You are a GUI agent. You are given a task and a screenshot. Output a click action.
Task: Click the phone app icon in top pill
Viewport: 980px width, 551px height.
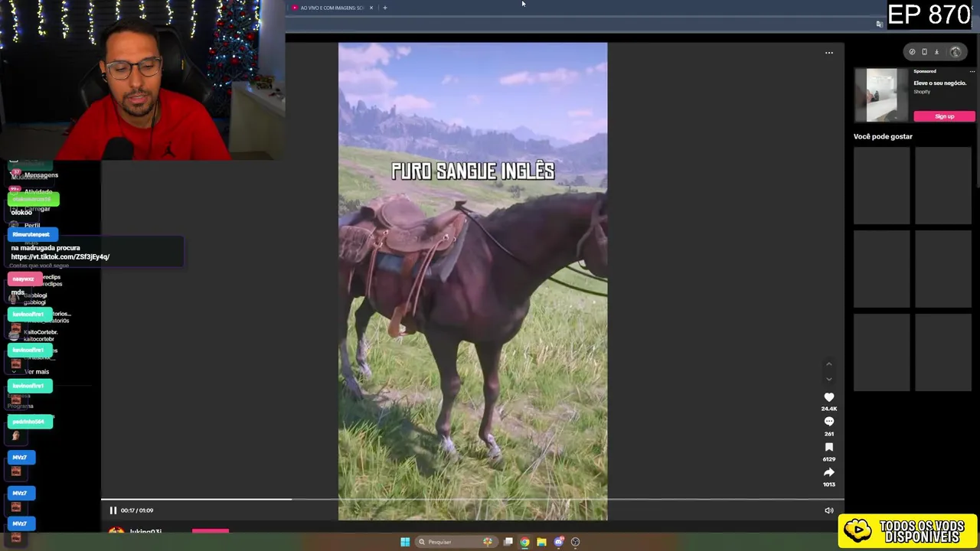(924, 52)
